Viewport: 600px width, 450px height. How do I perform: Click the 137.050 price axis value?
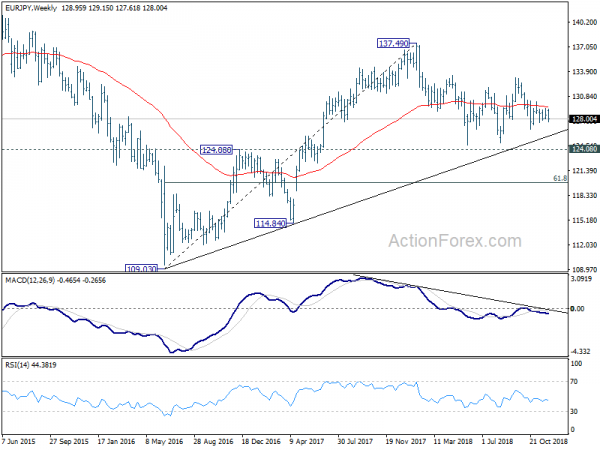coord(584,47)
